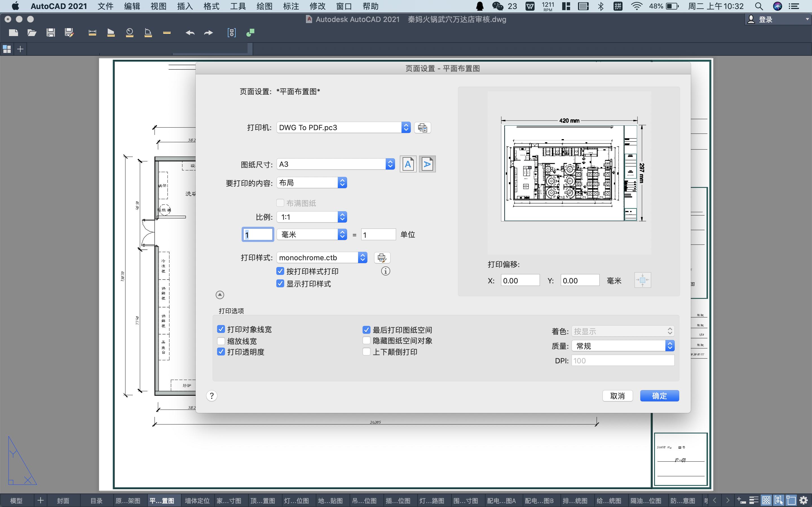Select landscape paper orientation icon
Image resolution: width=812 pixels, height=507 pixels.
tap(427, 164)
